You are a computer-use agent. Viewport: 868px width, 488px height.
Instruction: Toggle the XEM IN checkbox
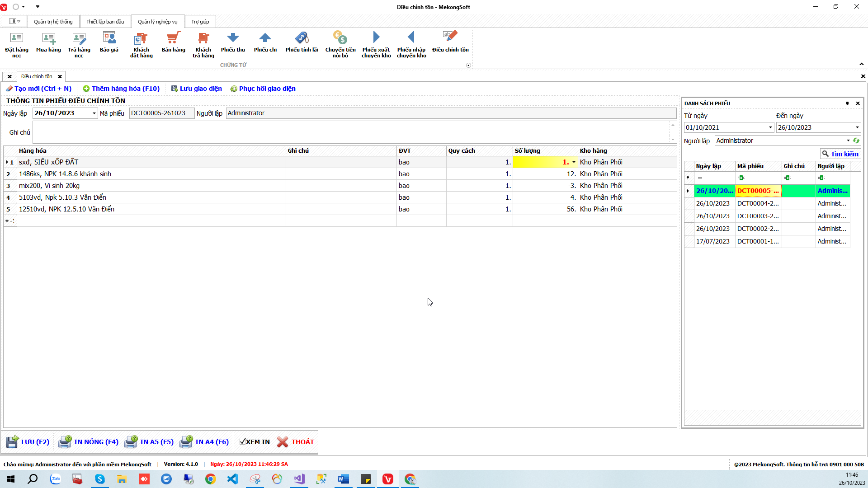pos(243,442)
